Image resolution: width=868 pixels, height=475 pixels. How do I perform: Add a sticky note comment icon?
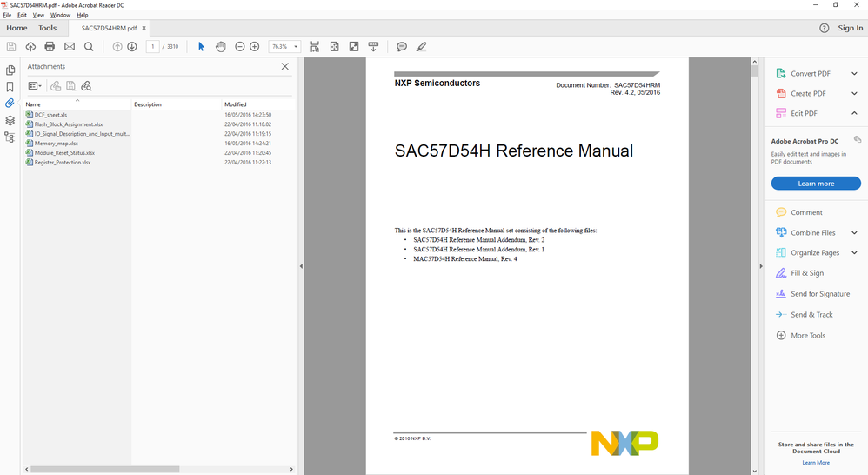point(402,47)
